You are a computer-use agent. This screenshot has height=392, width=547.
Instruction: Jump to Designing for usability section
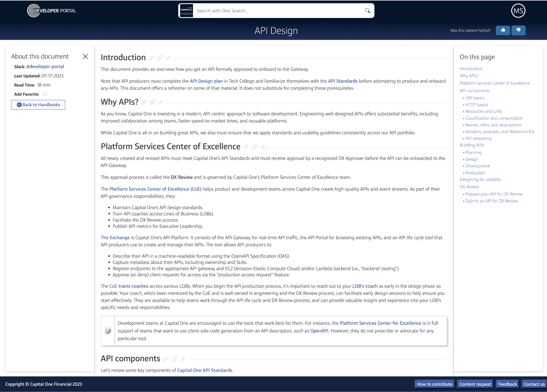coord(480,180)
